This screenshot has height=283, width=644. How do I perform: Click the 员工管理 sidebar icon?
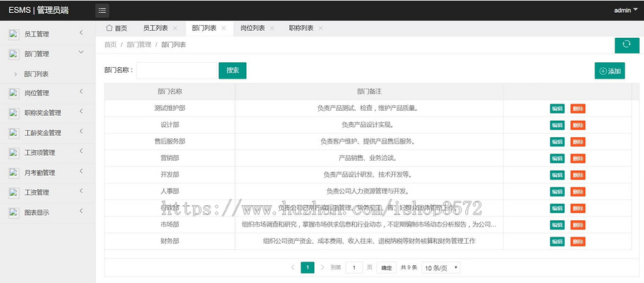pyautogui.click(x=14, y=34)
